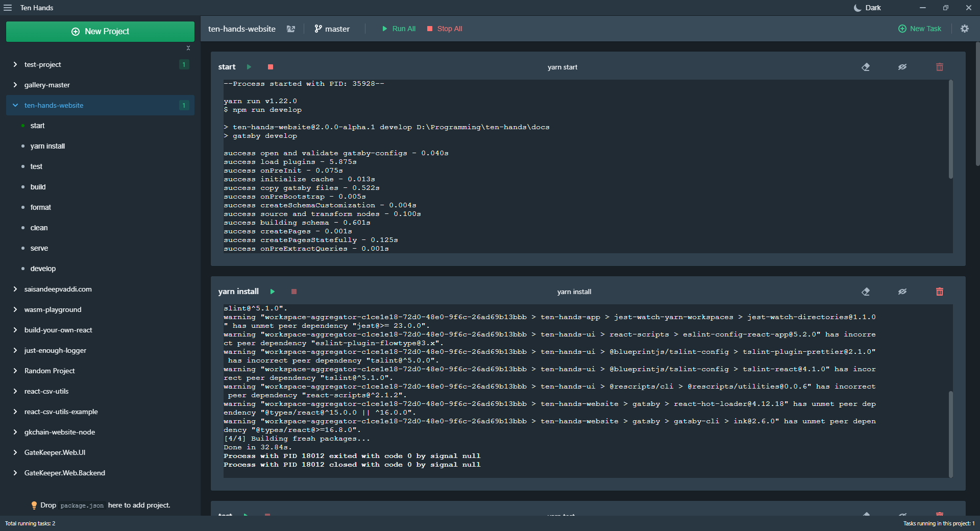980x531 pixels.
Task: Hide output of yarn install task
Action: coord(902,292)
